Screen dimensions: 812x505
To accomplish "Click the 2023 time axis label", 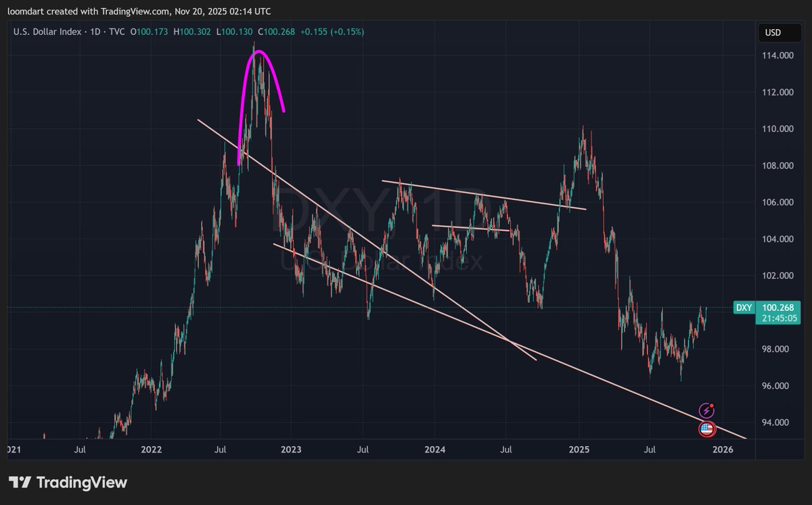I will tap(291, 449).
